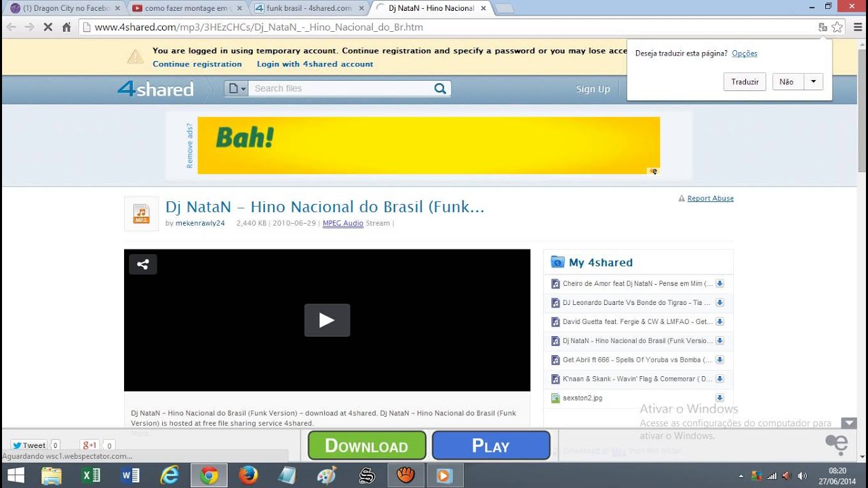Image resolution: width=868 pixels, height=488 pixels.
Task: Click the 4shared logo
Action: (x=155, y=89)
